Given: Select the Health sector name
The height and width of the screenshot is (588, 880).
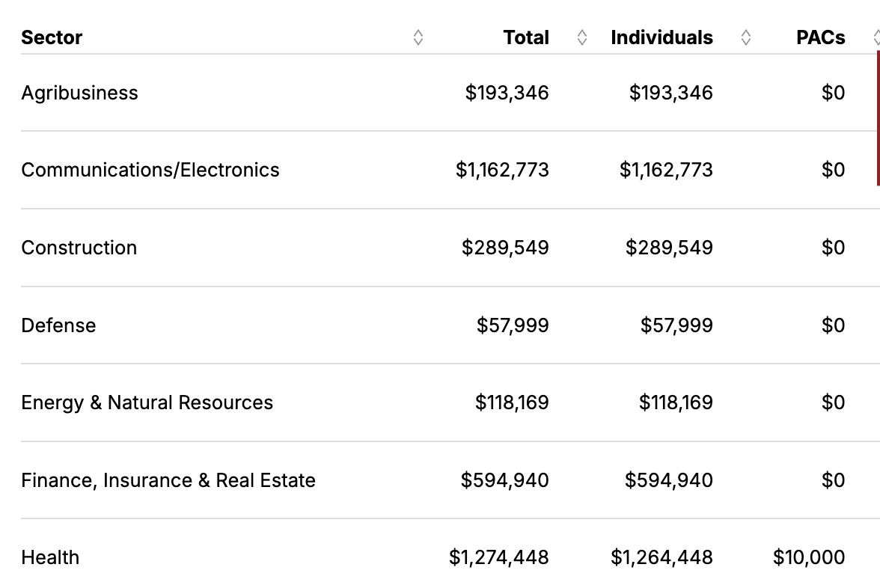Looking at the screenshot, I should (50, 557).
